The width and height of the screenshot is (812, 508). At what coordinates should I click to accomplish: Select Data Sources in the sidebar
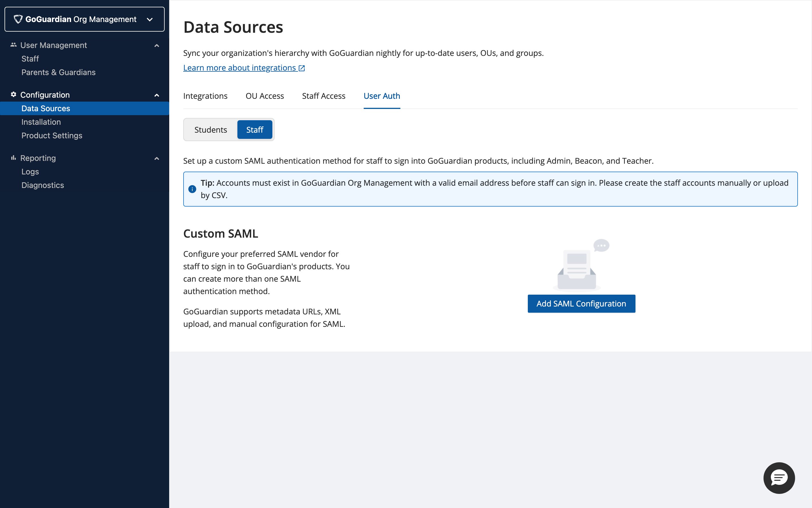[x=85, y=108]
